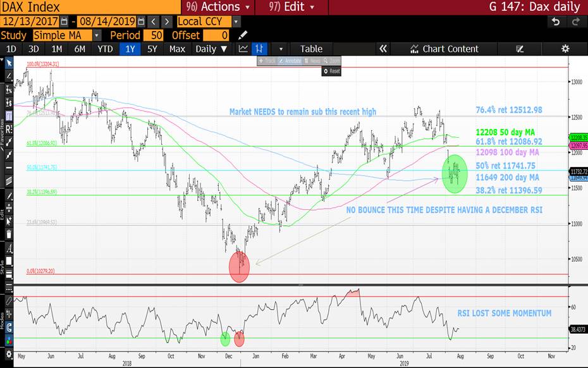Expand the Local CCY currency dropdown
The height and width of the screenshot is (368, 588).
[236, 21]
